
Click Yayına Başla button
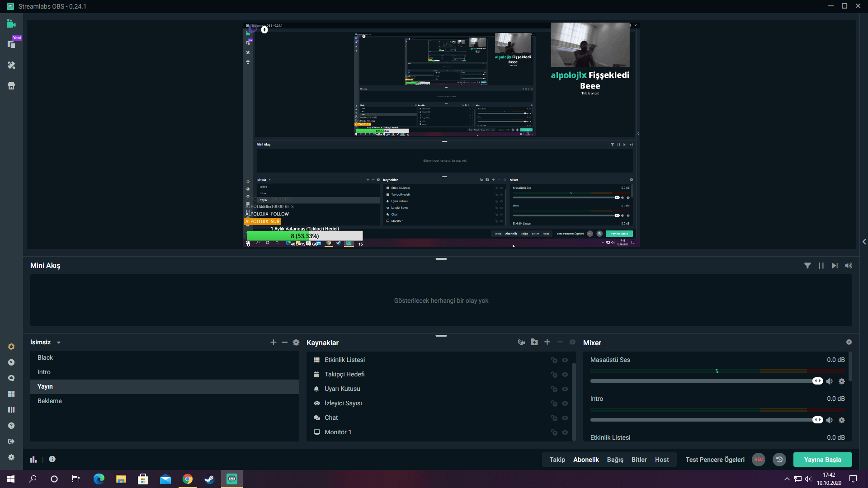pos(822,460)
